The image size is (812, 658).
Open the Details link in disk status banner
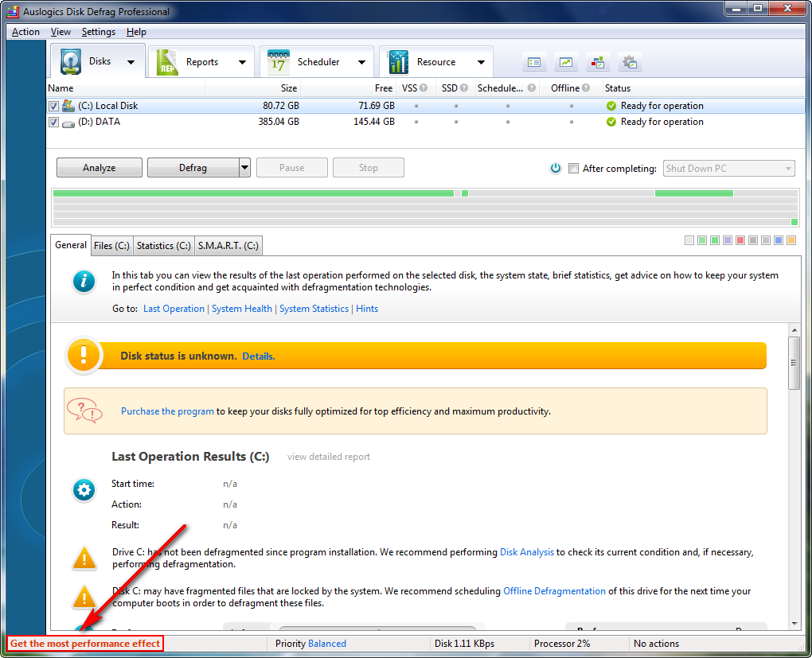(x=259, y=356)
